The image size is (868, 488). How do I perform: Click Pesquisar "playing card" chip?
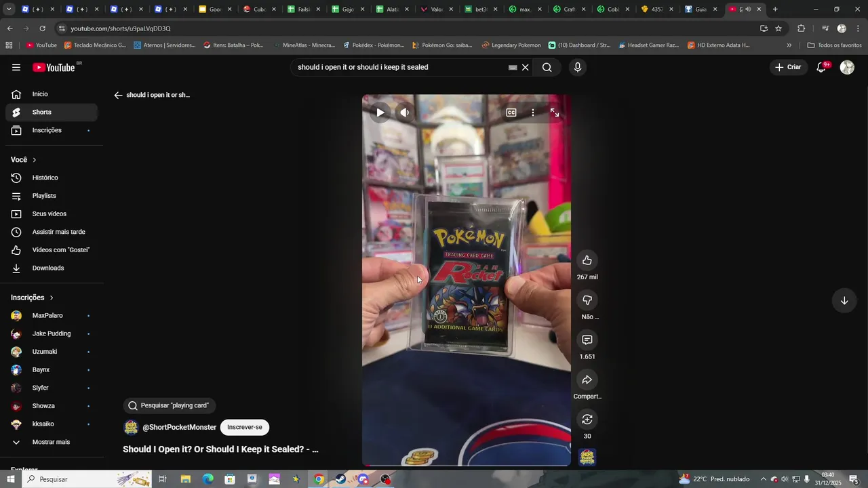(170, 405)
